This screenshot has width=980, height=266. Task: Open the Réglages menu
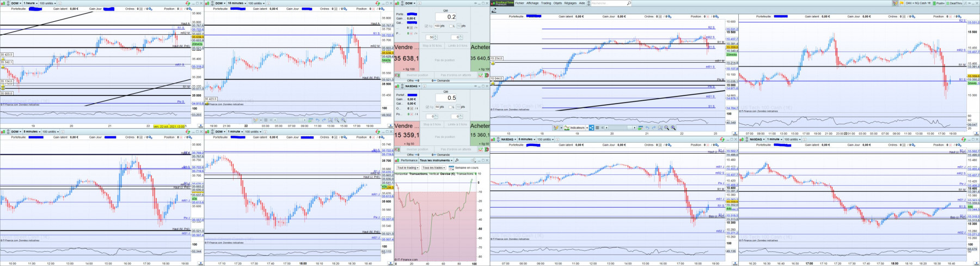pyautogui.click(x=570, y=3)
